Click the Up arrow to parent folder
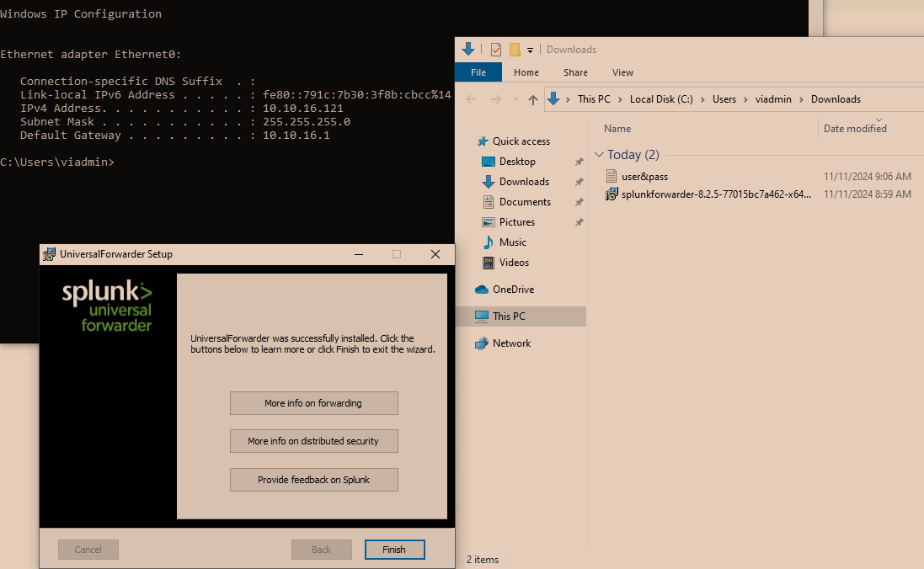This screenshot has height=569, width=924. pos(532,99)
